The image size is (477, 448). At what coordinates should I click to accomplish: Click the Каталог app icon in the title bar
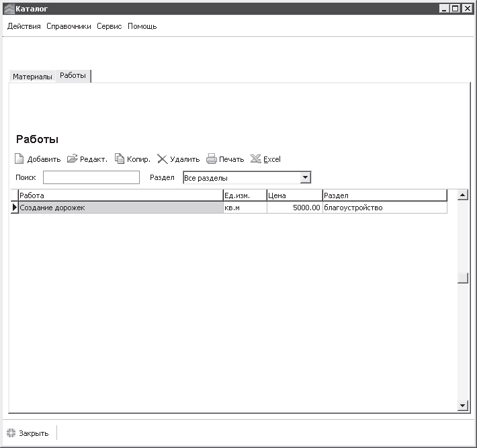9,9
